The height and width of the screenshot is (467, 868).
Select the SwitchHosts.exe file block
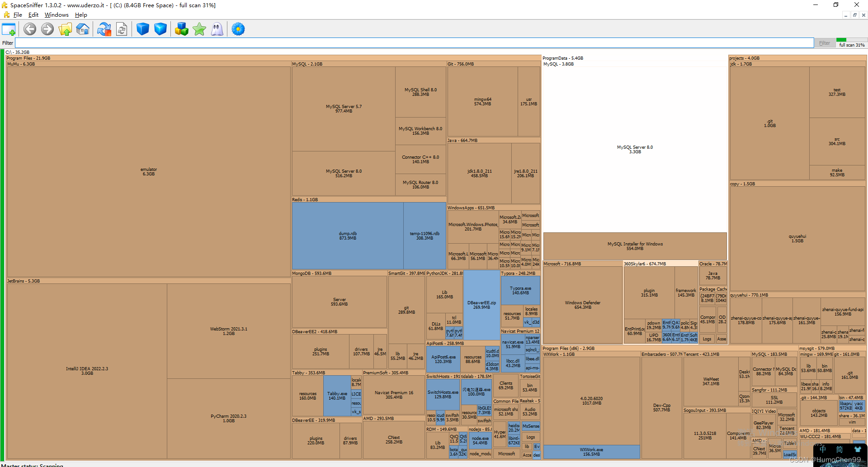(443, 395)
